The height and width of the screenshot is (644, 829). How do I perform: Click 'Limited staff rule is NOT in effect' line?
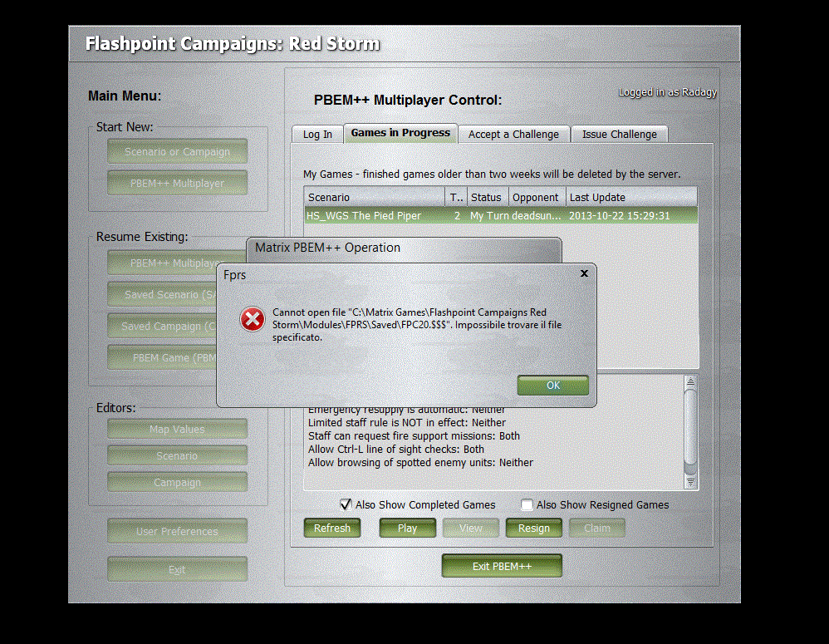pyautogui.click(x=406, y=423)
